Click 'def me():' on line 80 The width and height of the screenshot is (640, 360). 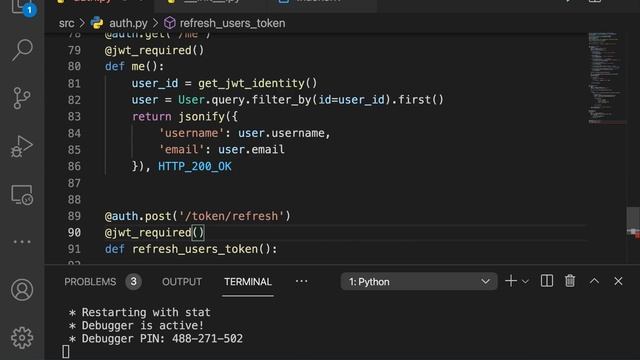coord(134,67)
